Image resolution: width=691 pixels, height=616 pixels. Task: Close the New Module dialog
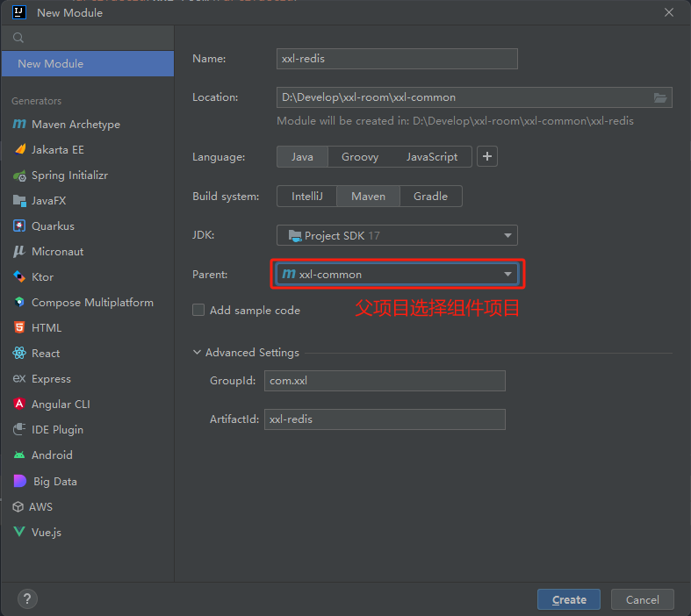coord(669,13)
